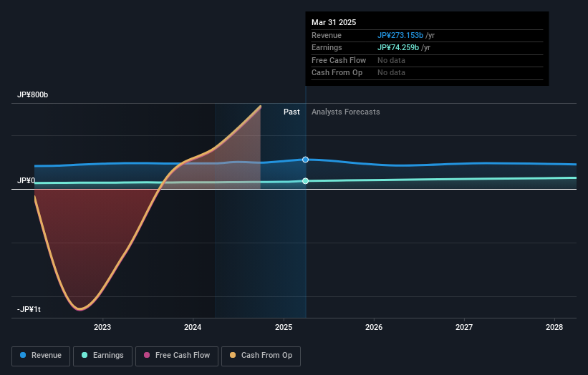This screenshot has width=588, height=375.
Task: Click the tooltip Free Cash Flow No data
Action: (391, 60)
